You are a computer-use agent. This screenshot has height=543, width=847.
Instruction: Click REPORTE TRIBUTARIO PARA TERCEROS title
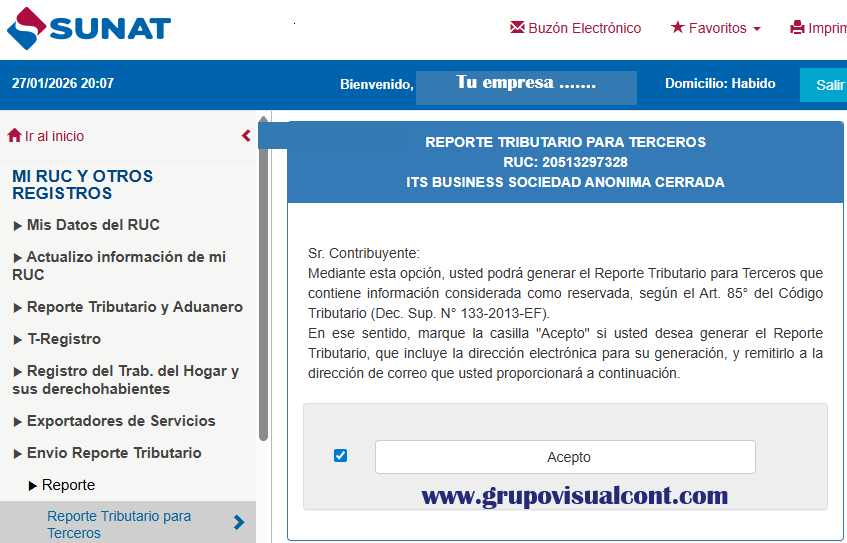[x=566, y=142]
